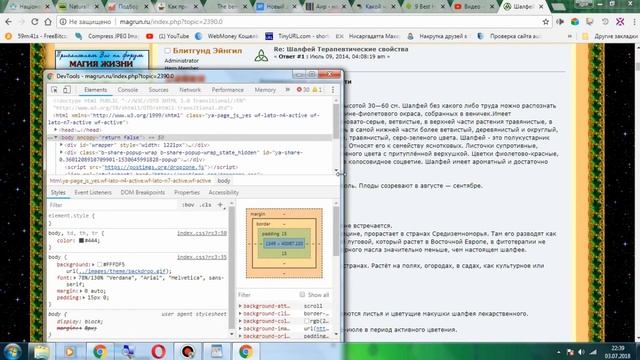Toggle the device toolbar icon in DevTools
Image resolution: width=640 pixels, height=360 pixels.
click(67, 90)
